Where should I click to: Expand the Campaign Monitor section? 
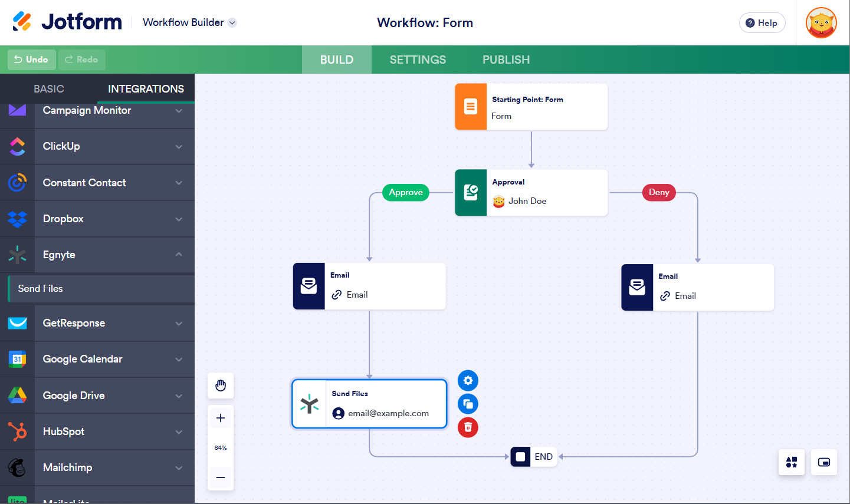179,110
